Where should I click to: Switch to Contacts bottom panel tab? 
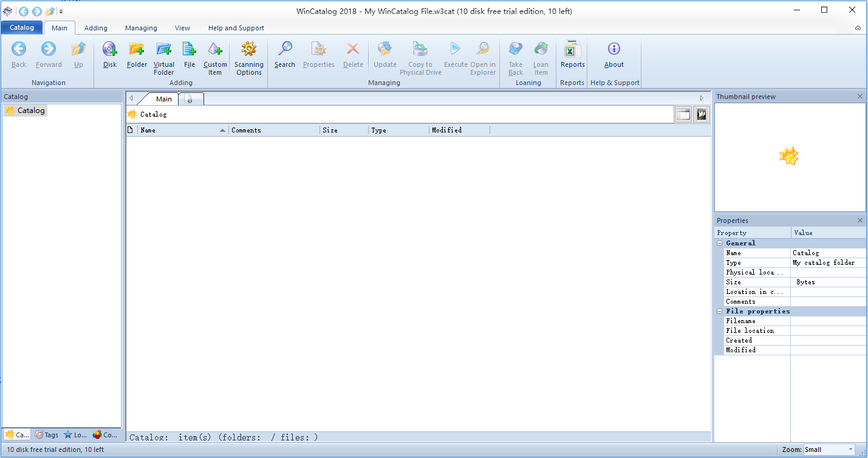click(105, 435)
